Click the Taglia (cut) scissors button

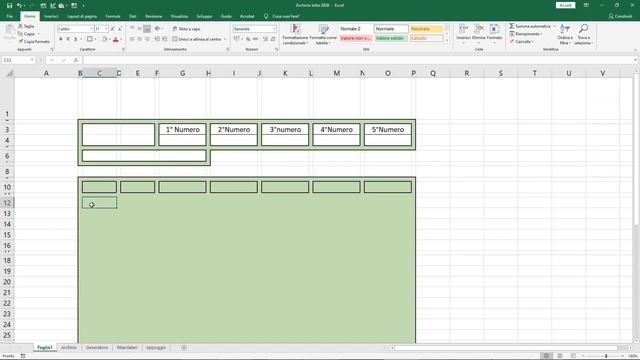pos(27,26)
